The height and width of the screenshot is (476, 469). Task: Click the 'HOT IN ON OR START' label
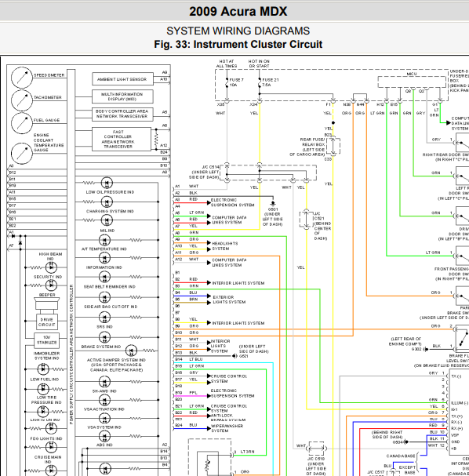coord(260,64)
